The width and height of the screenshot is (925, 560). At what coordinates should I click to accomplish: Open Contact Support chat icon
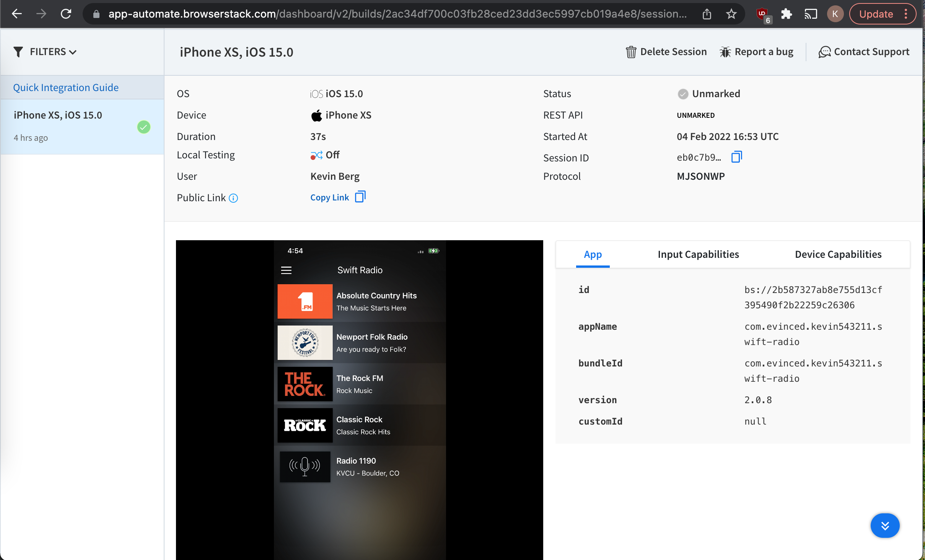pyautogui.click(x=824, y=52)
